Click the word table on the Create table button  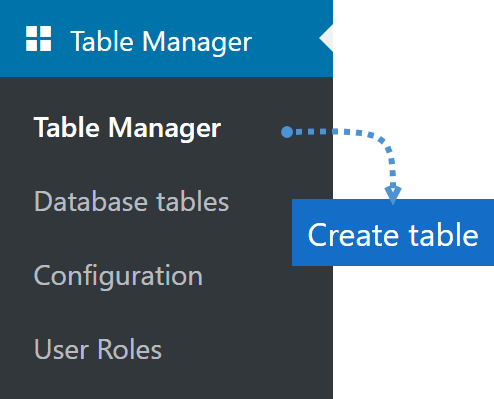[x=444, y=234]
